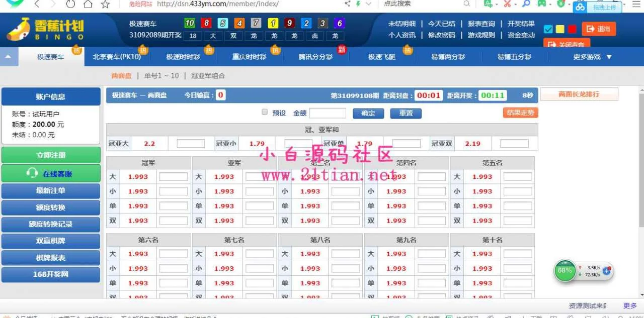Open the 单号1 ~ 10 sub-tab
Viewport: 644px width, 318px height.
point(161,76)
